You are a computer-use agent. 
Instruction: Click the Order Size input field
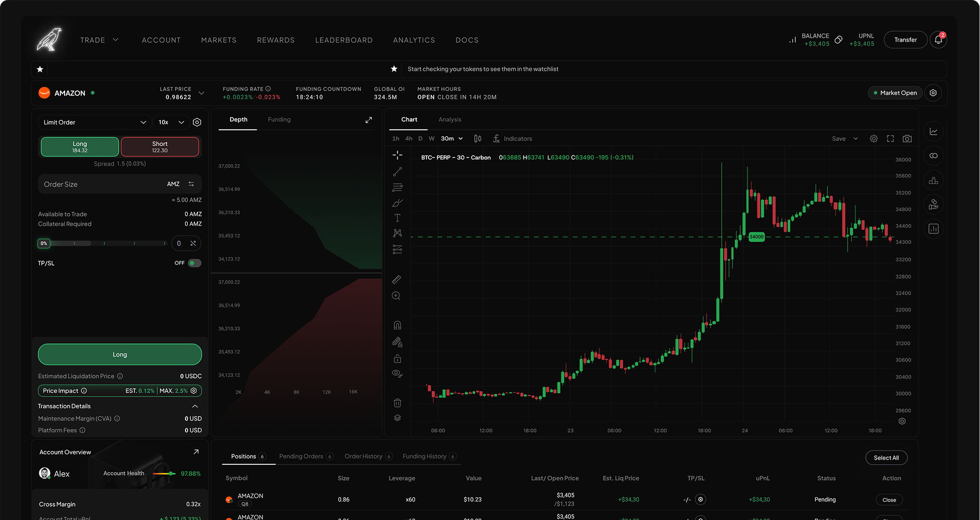coord(120,184)
